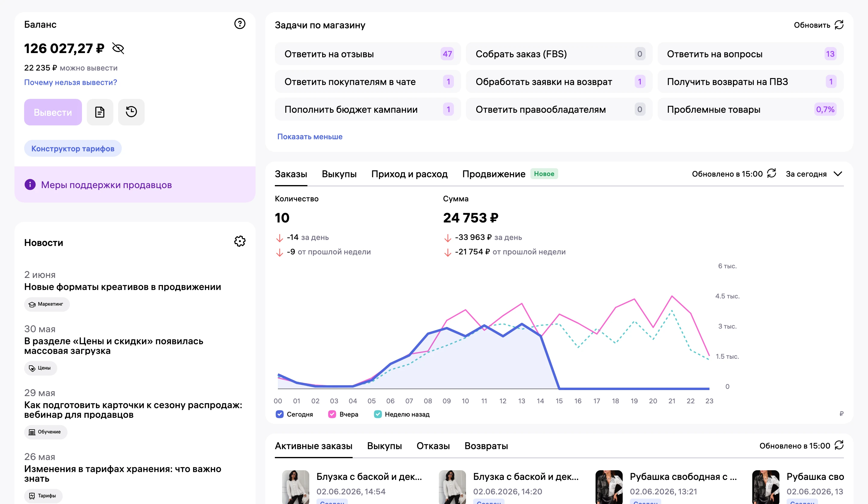Open news settings gear icon
The height and width of the screenshot is (504, 868).
click(x=240, y=241)
